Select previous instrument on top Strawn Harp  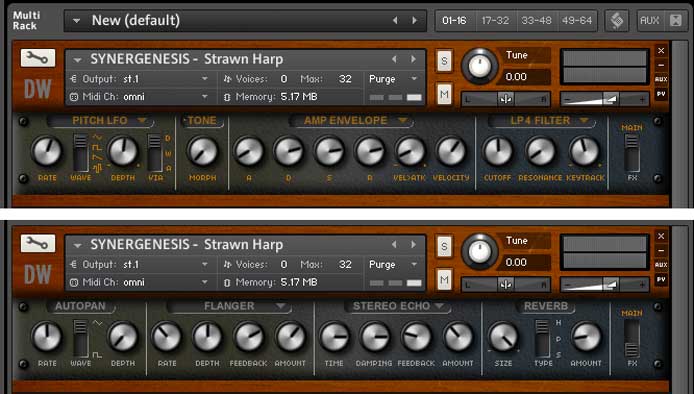pyautogui.click(x=394, y=59)
